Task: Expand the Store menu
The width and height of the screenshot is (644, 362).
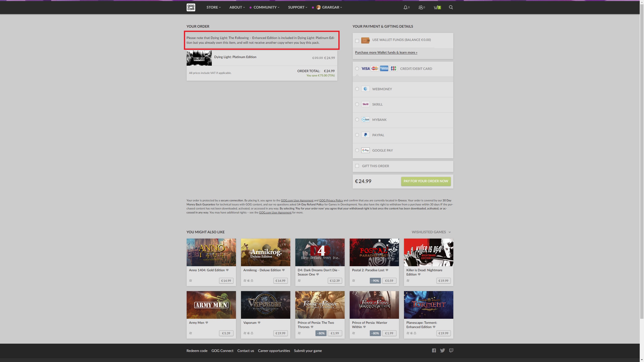Action: click(214, 7)
